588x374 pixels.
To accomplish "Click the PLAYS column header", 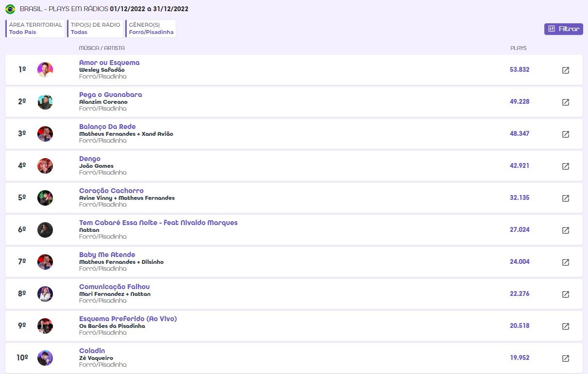I will click(x=519, y=48).
